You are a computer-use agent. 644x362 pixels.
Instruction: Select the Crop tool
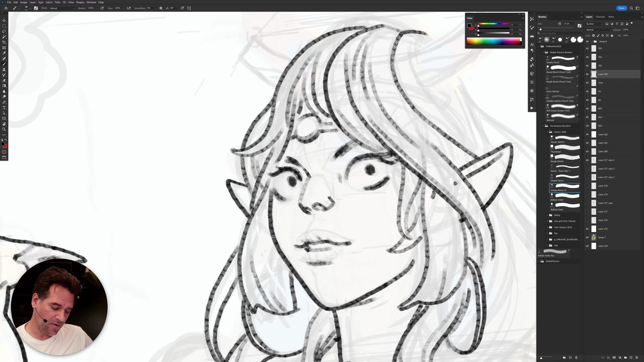4,42
